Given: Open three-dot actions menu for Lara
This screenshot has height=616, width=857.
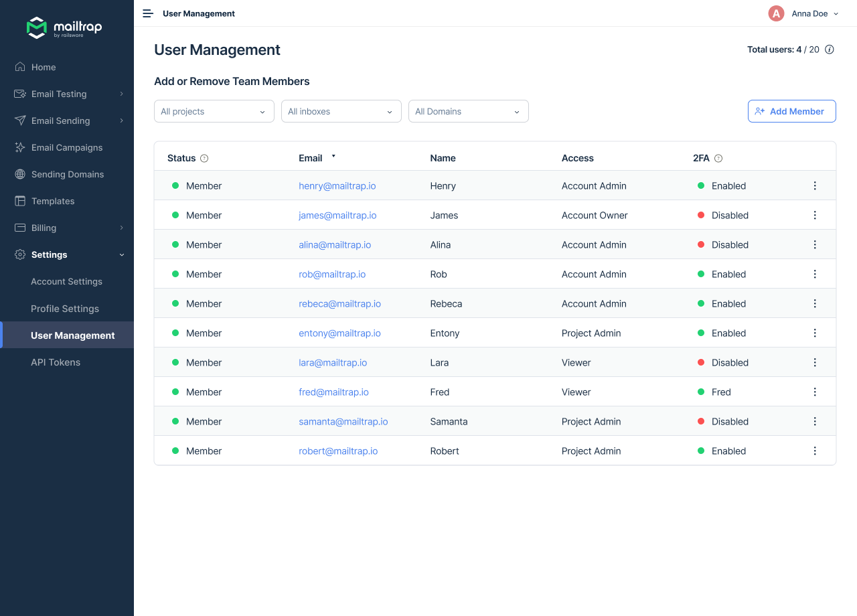Looking at the screenshot, I should (815, 363).
